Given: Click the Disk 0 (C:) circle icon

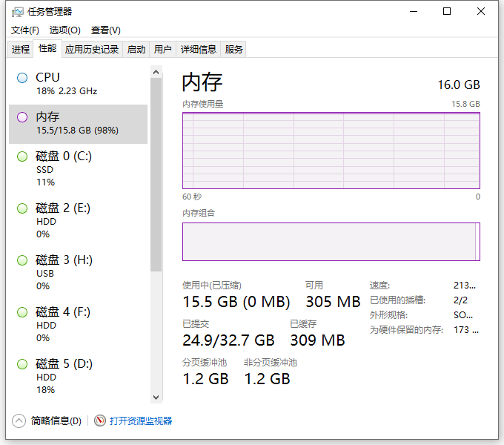Looking at the screenshot, I should pyautogui.click(x=22, y=156).
